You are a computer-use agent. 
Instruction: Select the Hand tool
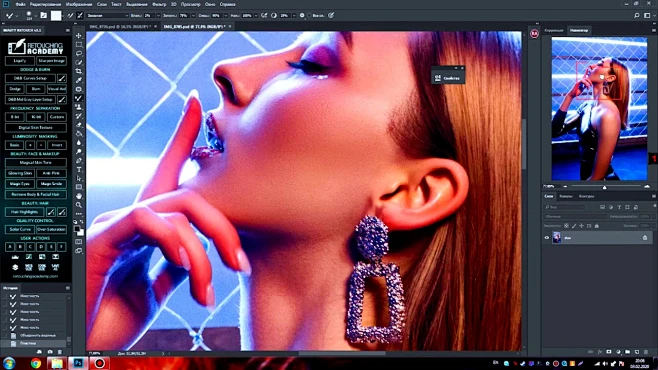[x=79, y=196]
